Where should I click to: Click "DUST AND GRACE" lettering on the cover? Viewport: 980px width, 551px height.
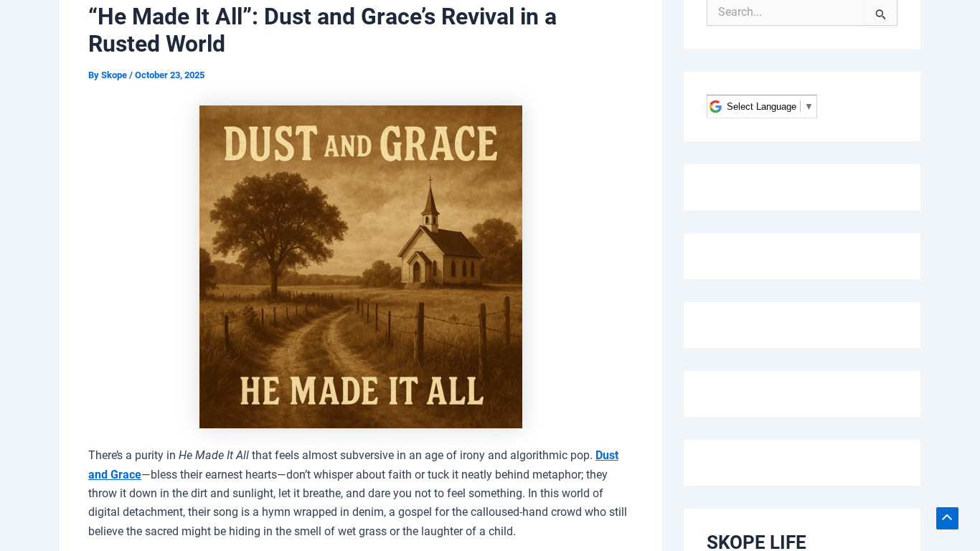click(x=360, y=143)
